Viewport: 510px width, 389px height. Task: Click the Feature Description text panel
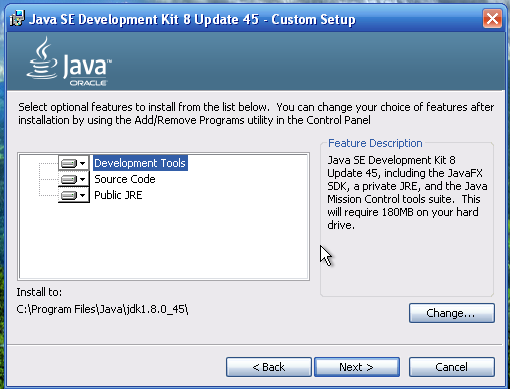(407, 193)
